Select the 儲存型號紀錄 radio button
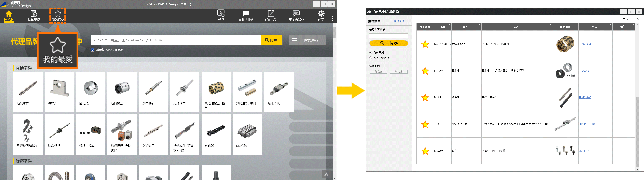 click(371, 58)
